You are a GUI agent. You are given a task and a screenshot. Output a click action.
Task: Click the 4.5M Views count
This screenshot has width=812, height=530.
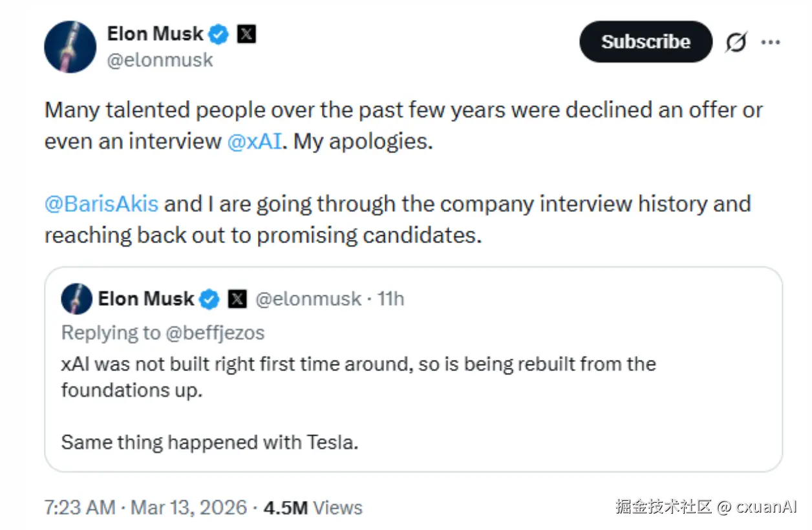(x=313, y=507)
